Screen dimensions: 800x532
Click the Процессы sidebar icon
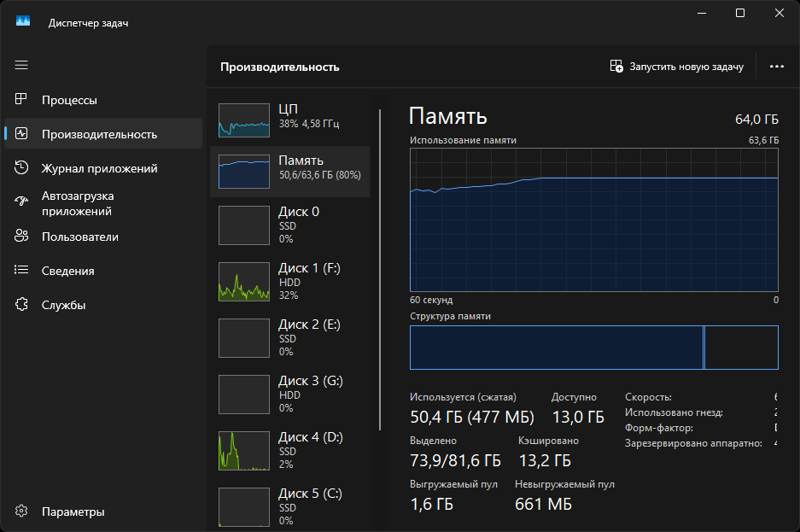(22, 100)
